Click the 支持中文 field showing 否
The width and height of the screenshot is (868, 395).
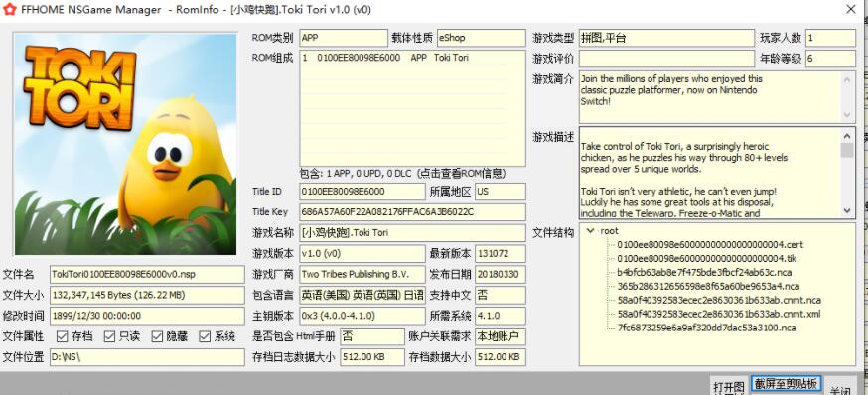pyautogui.click(x=501, y=295)
